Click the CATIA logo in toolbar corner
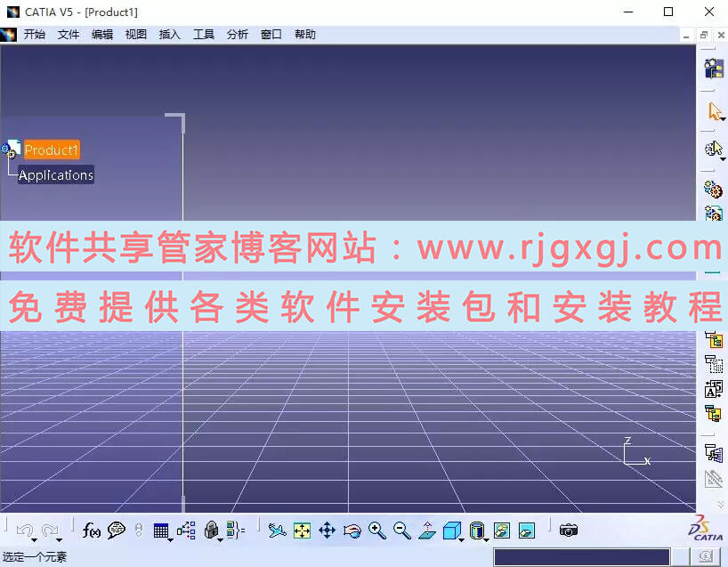The height and width of the screenshot is (567, 728). pyautogui.click(x=706, y=528)
